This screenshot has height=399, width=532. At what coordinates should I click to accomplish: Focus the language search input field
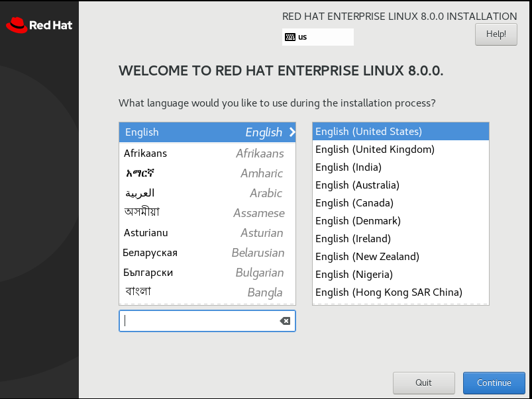[207, 321]
